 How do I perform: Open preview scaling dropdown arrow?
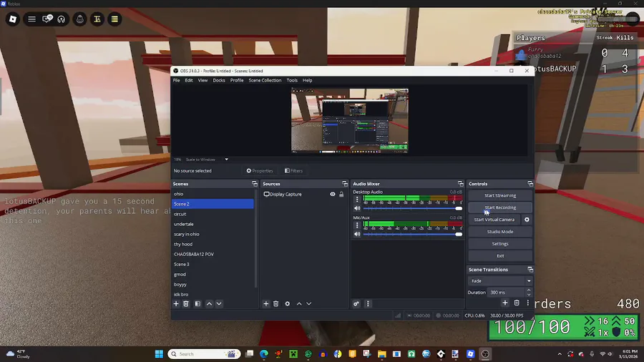[x=226, y=160]
